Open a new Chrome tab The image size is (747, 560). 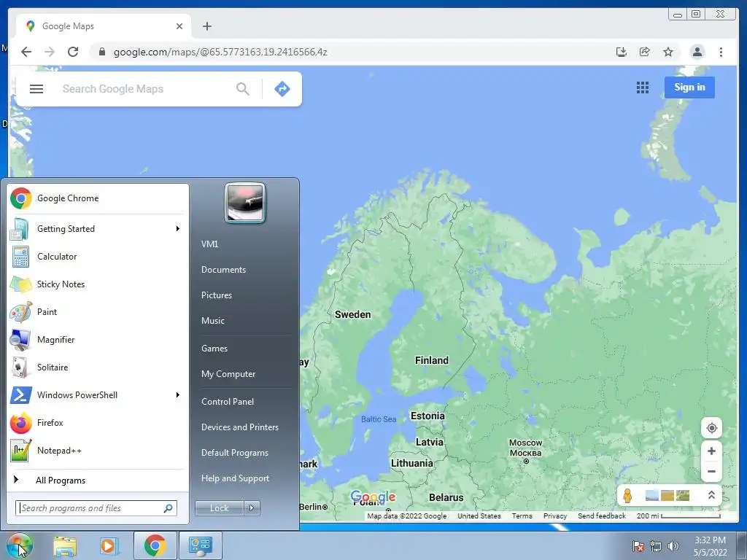coord(206,26)
